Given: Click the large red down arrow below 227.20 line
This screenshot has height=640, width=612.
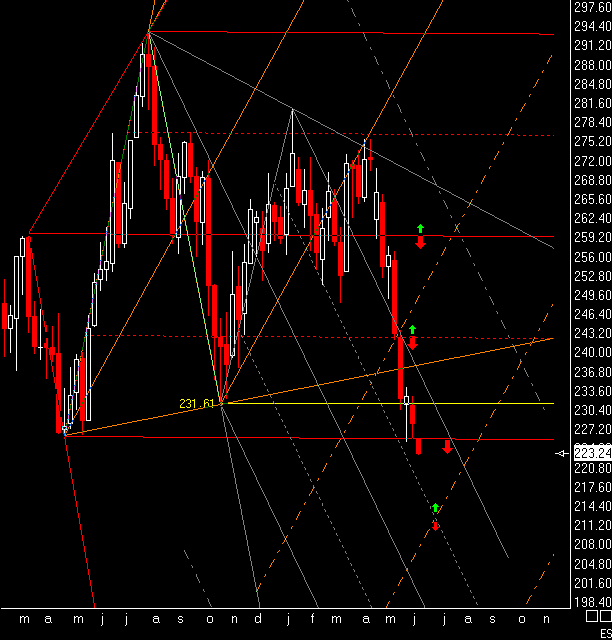Looking at the screenshot, I should click(447, 447).
